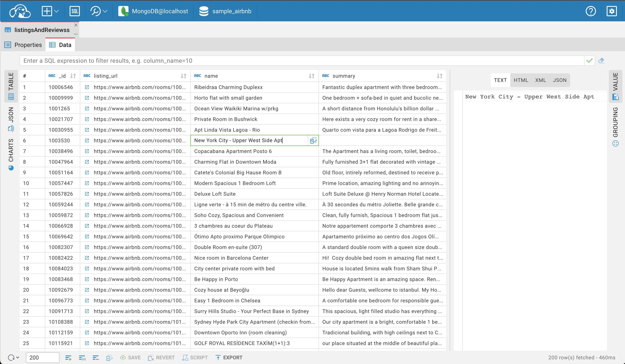This screenshot has width=625, height=364.
Task: Click summary cell starting 'Loft Suite Deluxe'
Action: 382,194
